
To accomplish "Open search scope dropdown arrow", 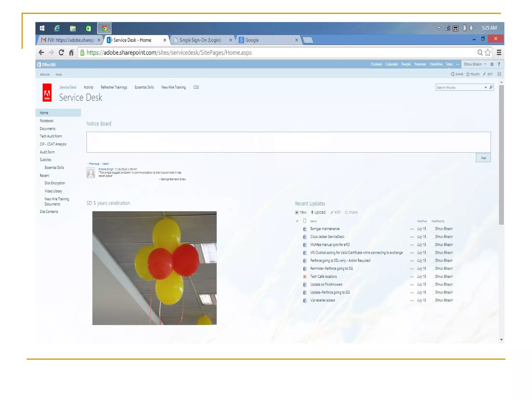I will [x=486, y=88].
